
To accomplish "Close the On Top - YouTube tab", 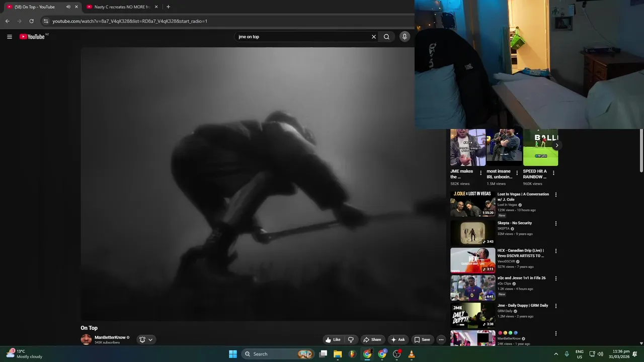I will (x=76, y=7).
